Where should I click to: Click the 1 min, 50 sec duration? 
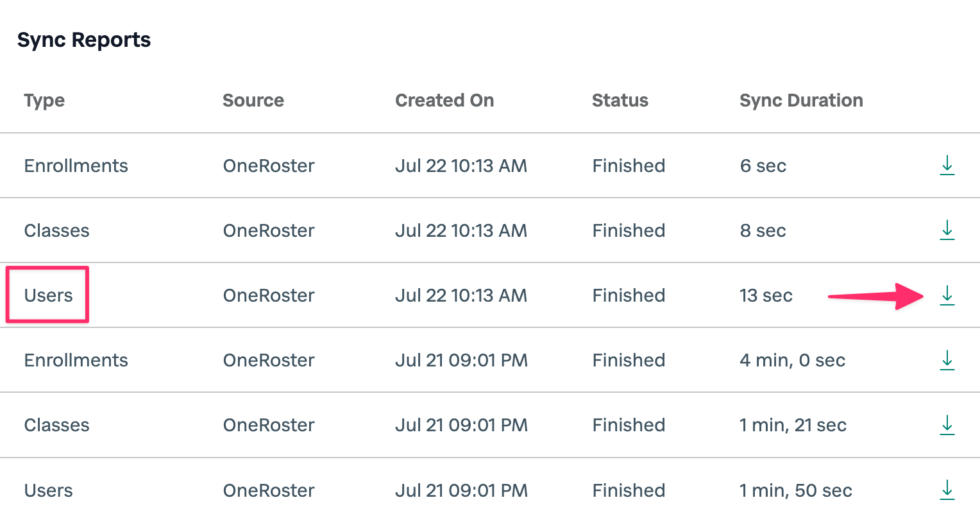coord(795,490)
